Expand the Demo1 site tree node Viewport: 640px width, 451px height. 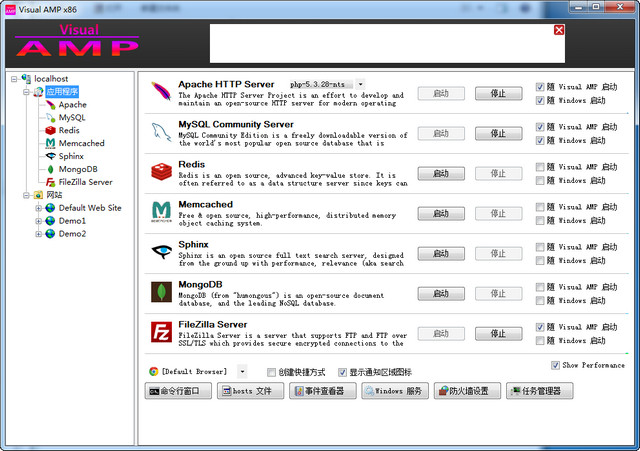pyautogui.click(x=38, y=221)
